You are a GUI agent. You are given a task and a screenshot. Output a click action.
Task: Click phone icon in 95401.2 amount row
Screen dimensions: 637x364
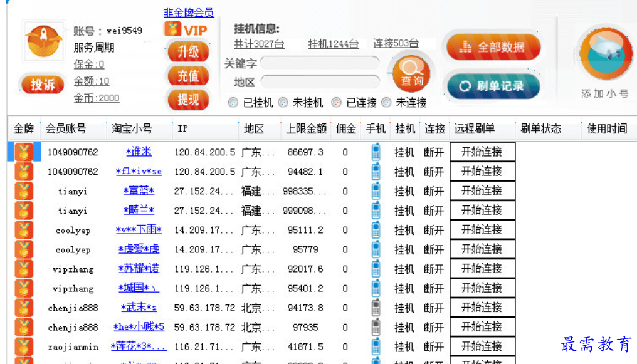pyautogui.click(x=376, y=289)
